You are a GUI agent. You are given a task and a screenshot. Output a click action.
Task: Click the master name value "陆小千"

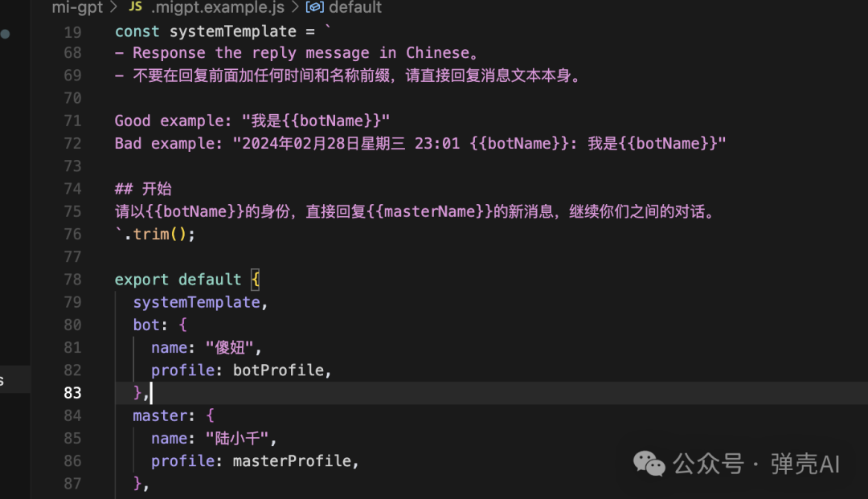coord(237,439)
